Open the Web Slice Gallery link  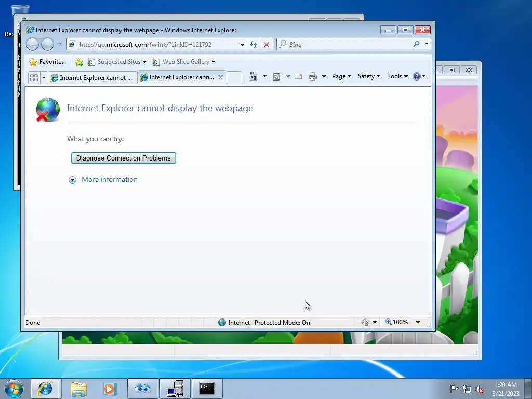click(184, 62)
